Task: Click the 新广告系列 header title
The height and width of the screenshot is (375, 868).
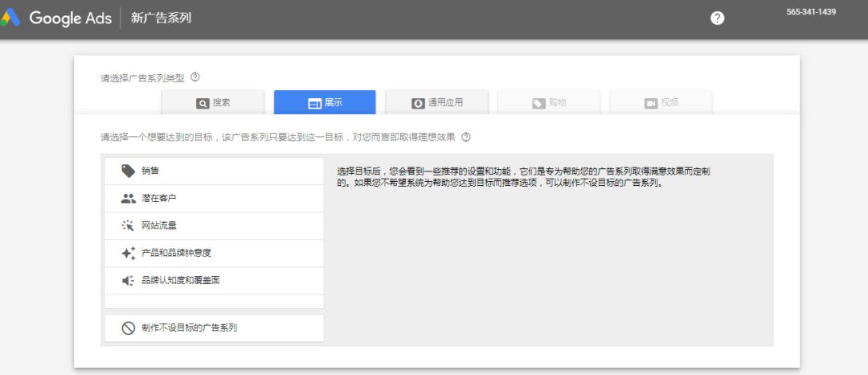Action: pyautogui.click(x=161, y=18)
